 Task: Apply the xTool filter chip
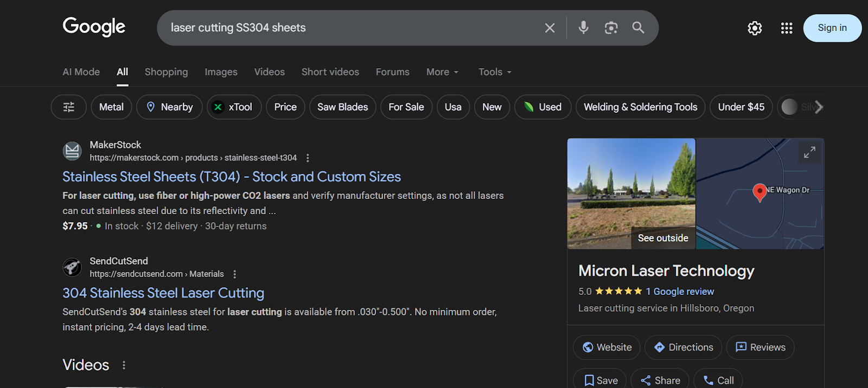click(234, 107)
